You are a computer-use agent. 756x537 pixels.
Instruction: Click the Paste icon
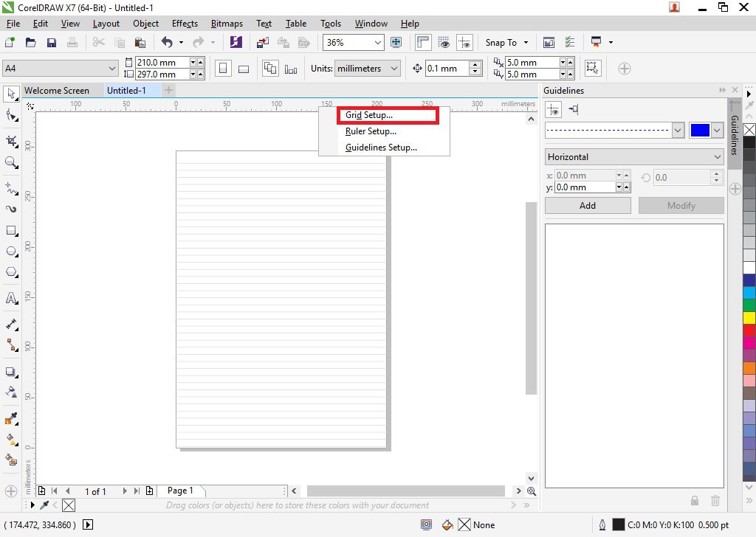pos(140,42)
